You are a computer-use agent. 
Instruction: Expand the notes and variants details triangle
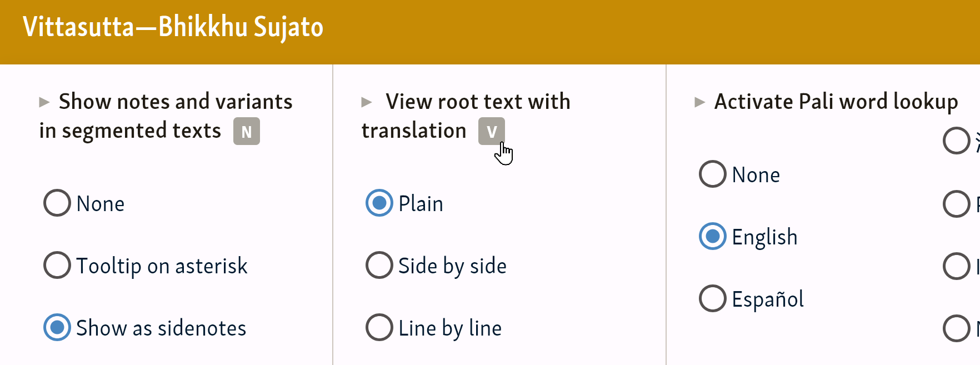44,102
